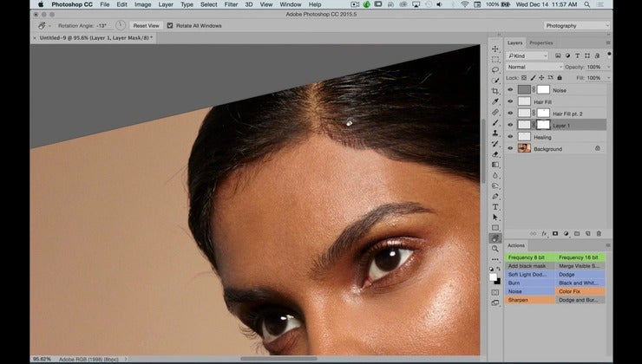The width and height of the screenshot is (642, 364).
Task: Open the Photography workspace dropdown
Action: pos(577,25)
